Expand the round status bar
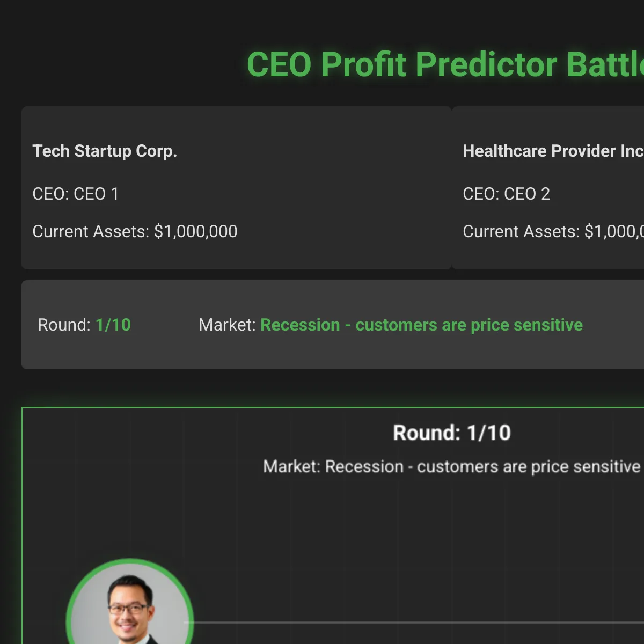Screen dimensions: 644x644 pyautogui.click(x=333, y=325)
